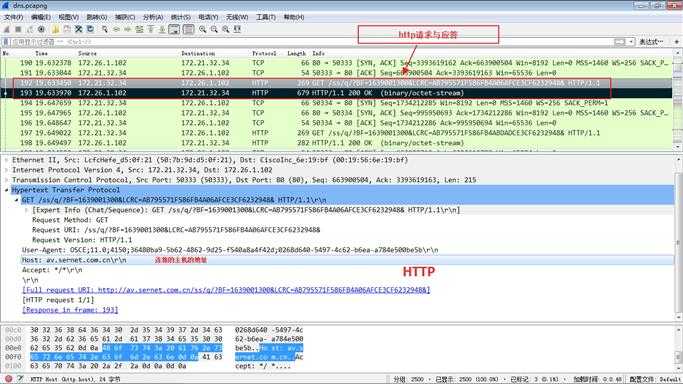Open expert information red circle icon
The image size is (683, 384).
click(8, 379)
